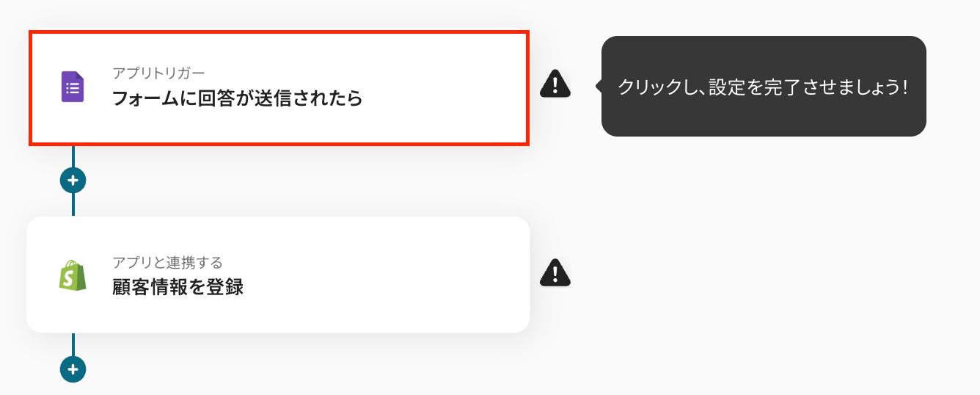Click blank area right of the trigger title
Viewport: 980px width, 395px height.
(x=444, y=98)
